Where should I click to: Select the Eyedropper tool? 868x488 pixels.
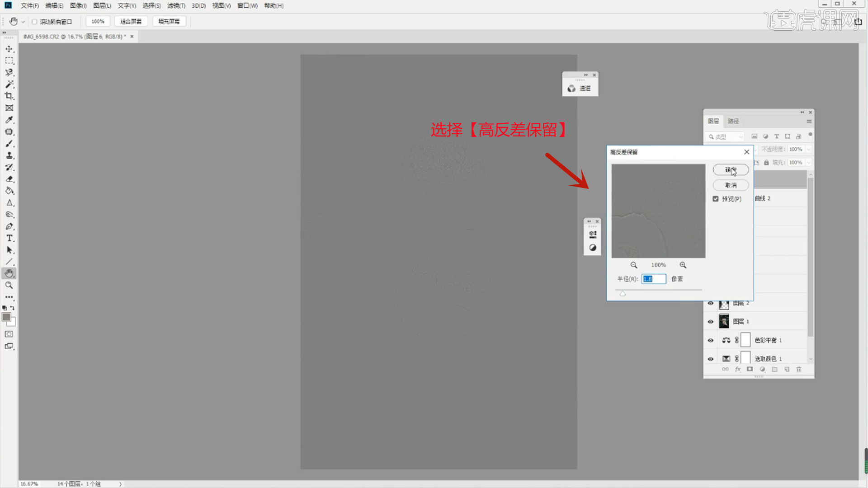(x=9, y=120)
